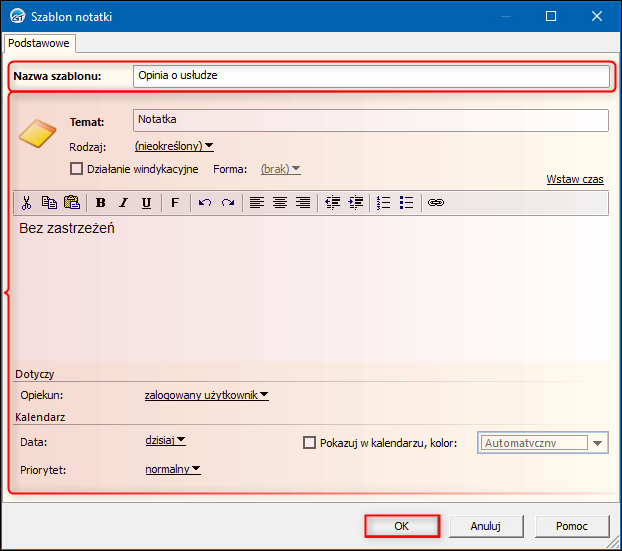
Task: Toggle Underline formatting
Action: [x=146, y=203]
